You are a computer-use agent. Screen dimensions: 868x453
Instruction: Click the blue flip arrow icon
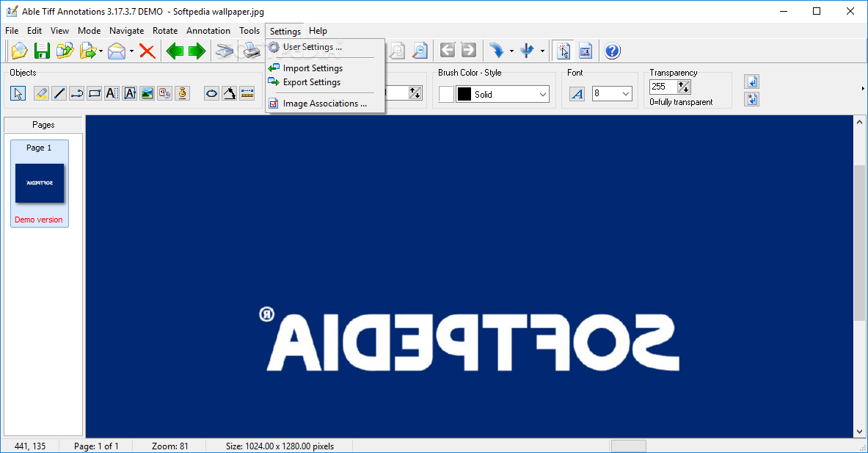tap(528, 51)
